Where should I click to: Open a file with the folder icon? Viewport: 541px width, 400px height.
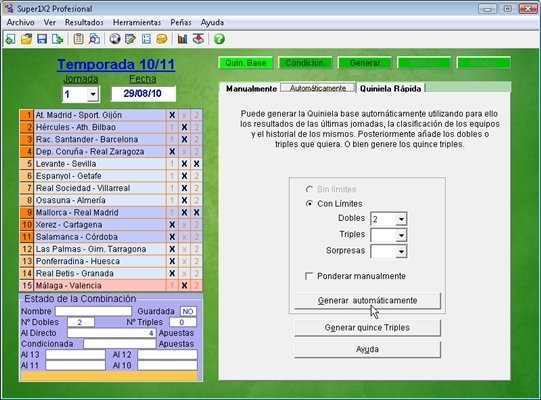[x=26, y=39]
